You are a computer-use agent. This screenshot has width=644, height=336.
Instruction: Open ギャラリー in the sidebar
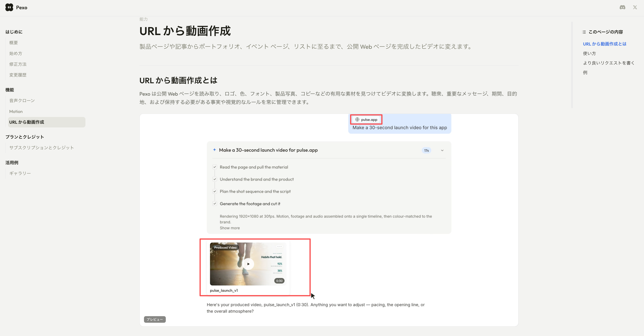(20, 173)
